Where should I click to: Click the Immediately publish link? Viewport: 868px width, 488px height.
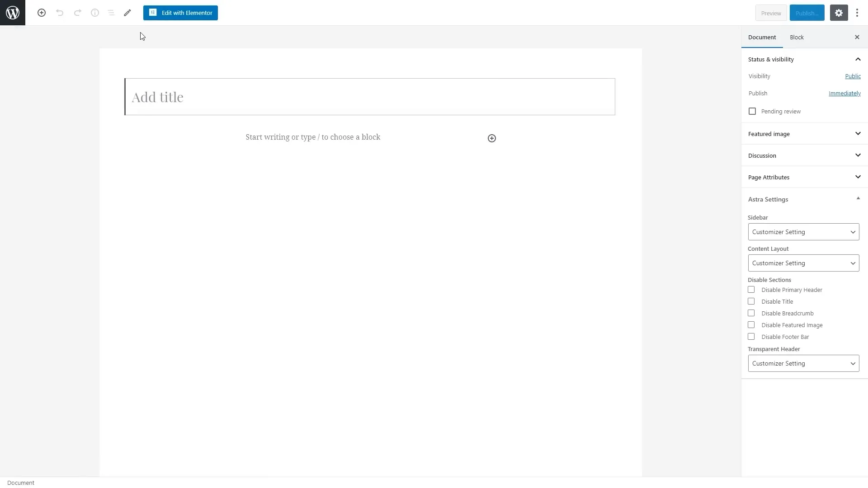pyautogui.click(x=845, y=93)
